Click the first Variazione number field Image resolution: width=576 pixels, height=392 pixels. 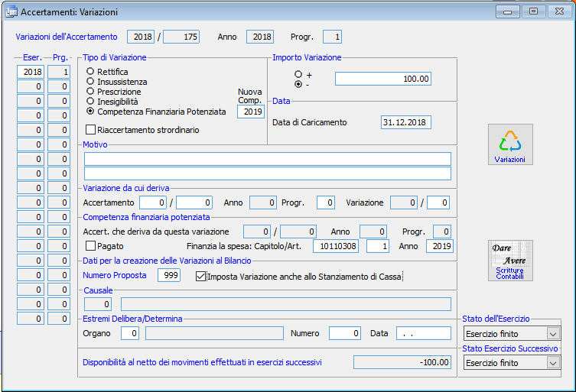(x=404, y=202)
